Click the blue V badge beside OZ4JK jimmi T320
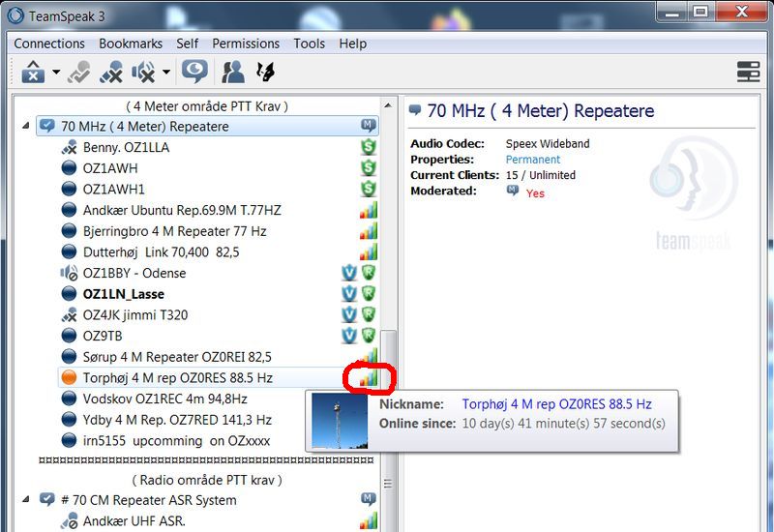The image size is (774, 532). [x=349, y=314]
